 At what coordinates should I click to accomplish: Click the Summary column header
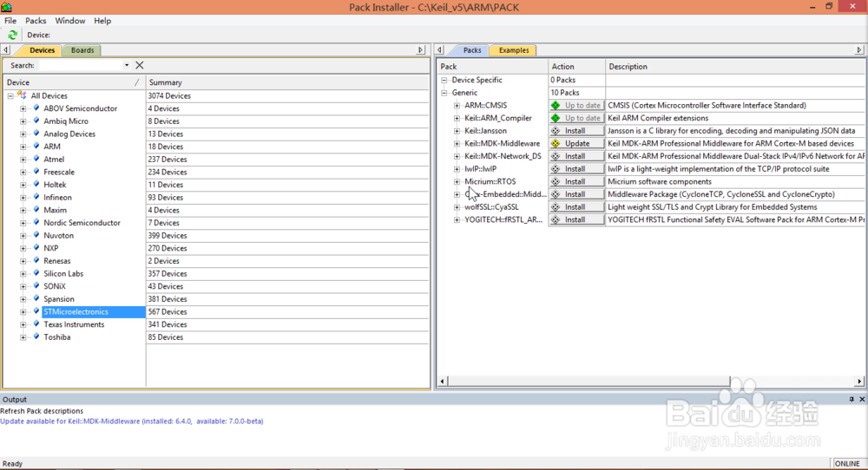click(287, 82)
